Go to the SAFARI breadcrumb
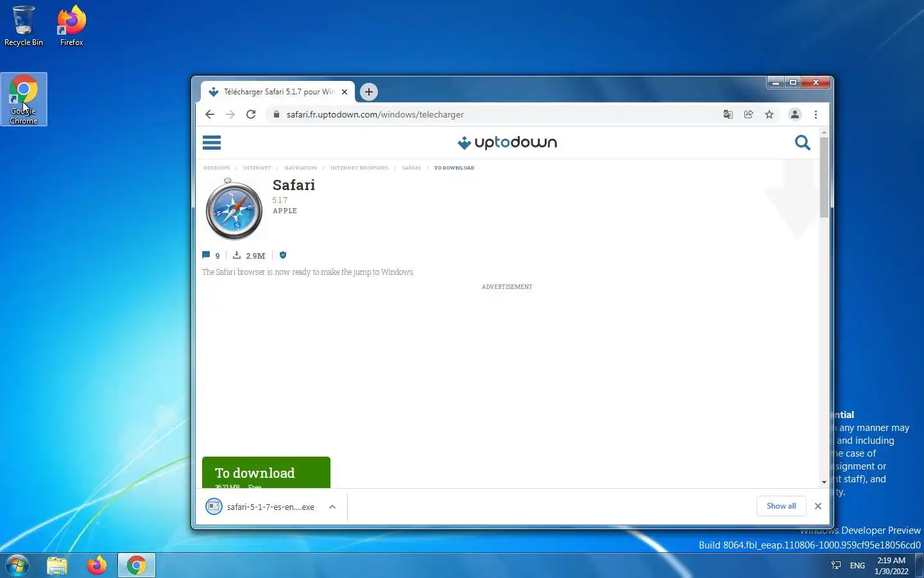Screen dimensions: 924x578 click(x=411, y=168)
